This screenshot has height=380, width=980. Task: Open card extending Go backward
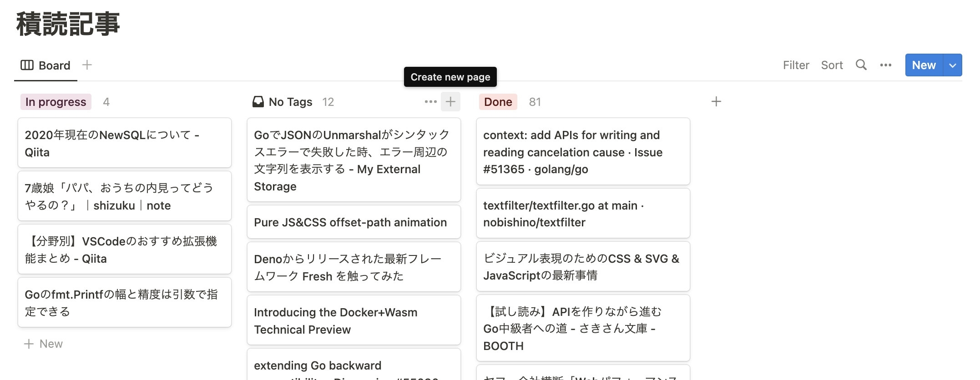click(354, 365)
